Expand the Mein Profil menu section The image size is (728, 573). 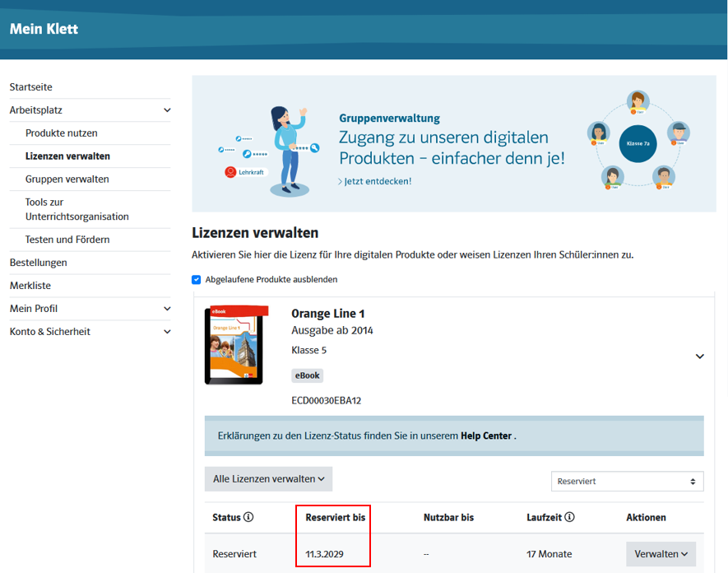[167, 309]
